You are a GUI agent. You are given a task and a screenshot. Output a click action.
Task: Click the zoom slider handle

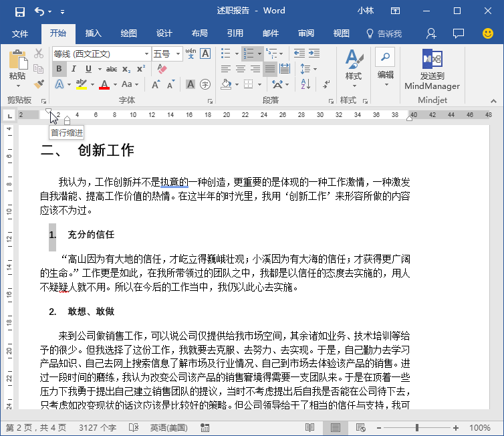417,427
